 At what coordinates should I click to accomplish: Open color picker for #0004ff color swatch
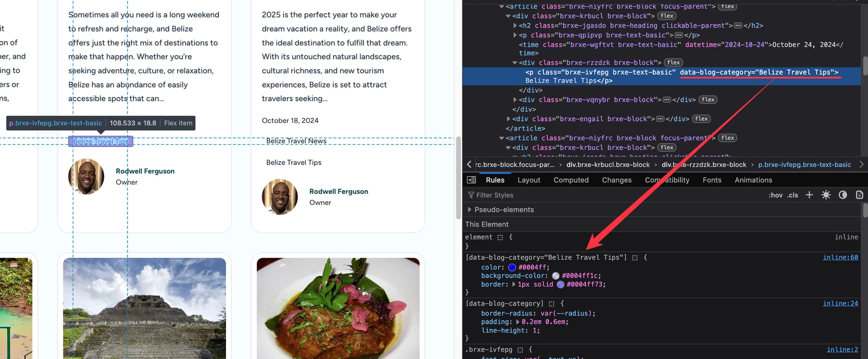[512, 267]
